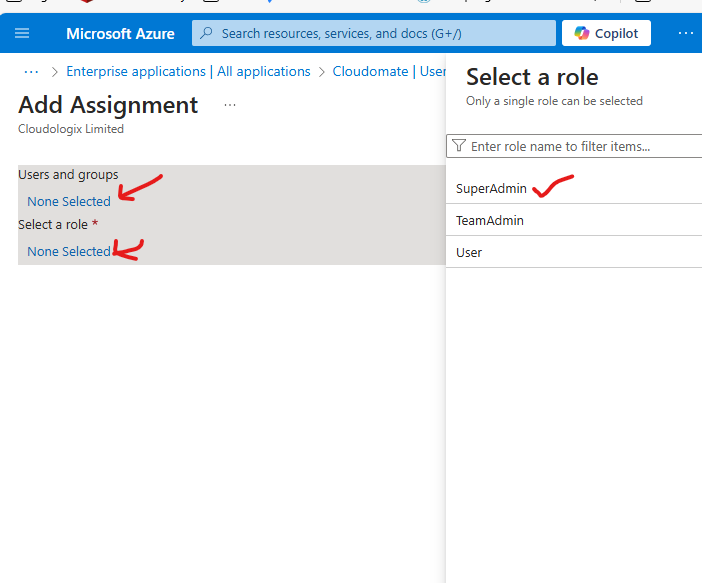The height and width of the screenshot is (583, 702).
Task: Go to Enterprise applications | All applications breadcrumb
Action: (188, 72)
